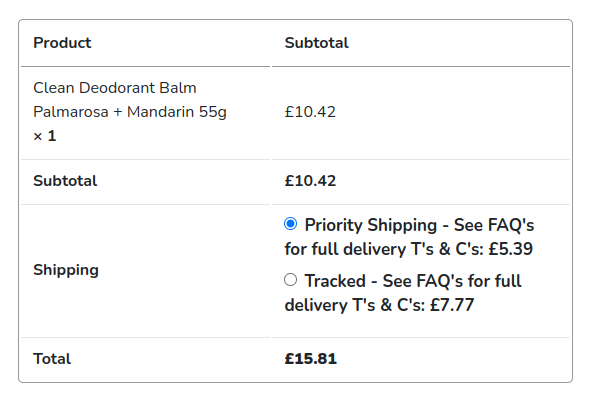This screenshot has height=403, width=594.
Task: Click the Total row label
Action: pos(52,359)
